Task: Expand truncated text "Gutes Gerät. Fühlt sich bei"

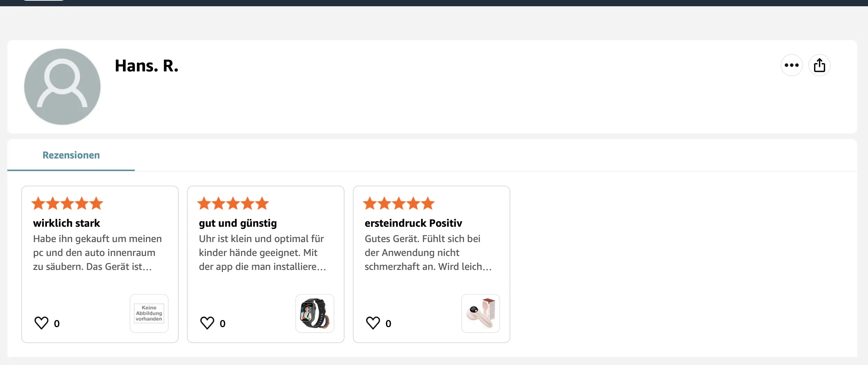Action: (x=428, y=253)
